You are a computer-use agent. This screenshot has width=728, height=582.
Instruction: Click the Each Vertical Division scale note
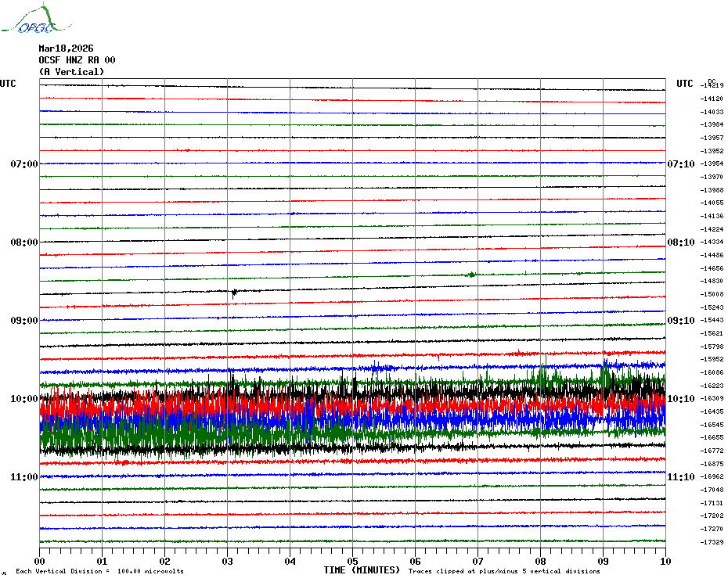99,571
